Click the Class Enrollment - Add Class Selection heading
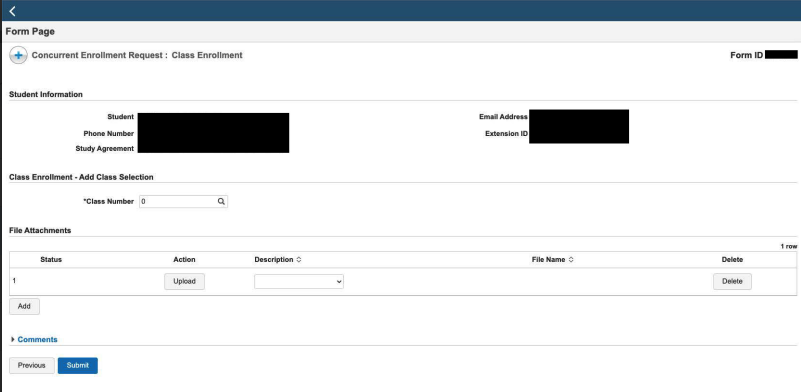 point(81,177)
